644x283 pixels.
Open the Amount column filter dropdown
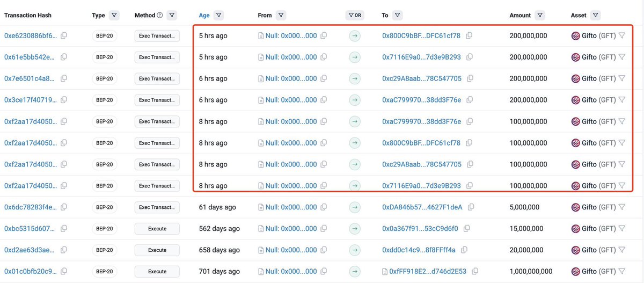click(x=540, y=16)
